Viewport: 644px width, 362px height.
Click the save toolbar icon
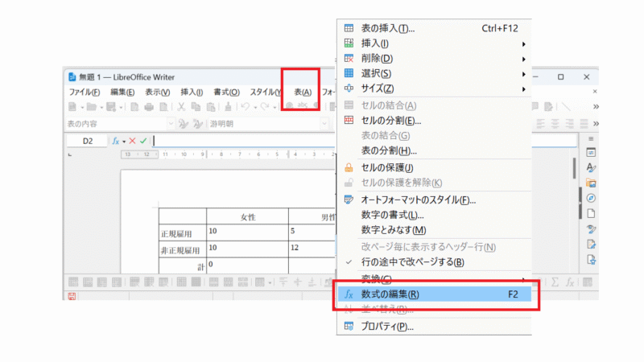pos(111,107)
